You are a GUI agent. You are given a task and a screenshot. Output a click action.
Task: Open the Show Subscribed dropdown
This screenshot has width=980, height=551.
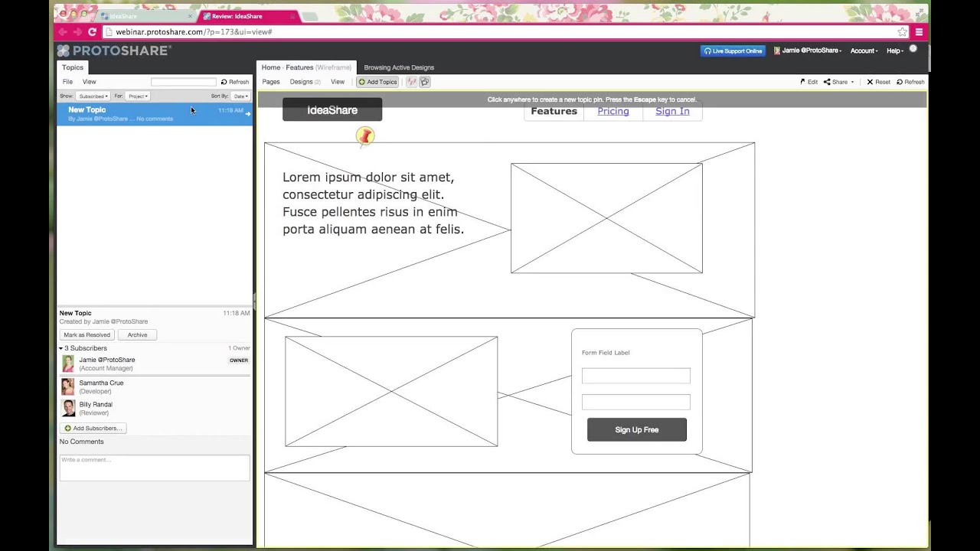click(x=92, y=96)
